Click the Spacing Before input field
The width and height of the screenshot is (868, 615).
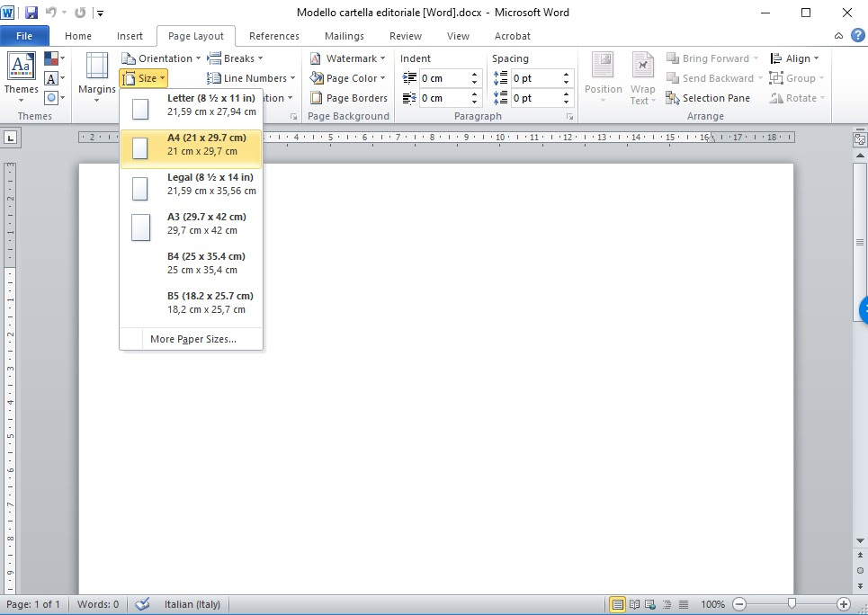[x=536, y=78]
